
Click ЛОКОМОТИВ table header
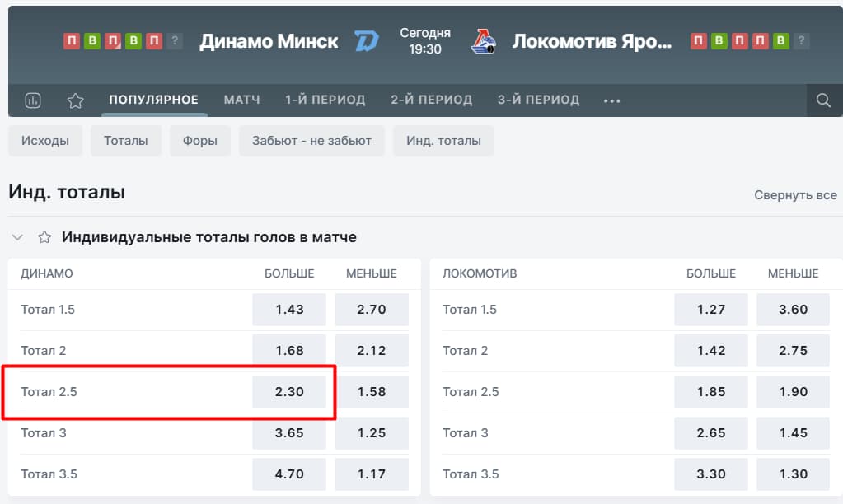pyautogui.click(x=480, y=273)
